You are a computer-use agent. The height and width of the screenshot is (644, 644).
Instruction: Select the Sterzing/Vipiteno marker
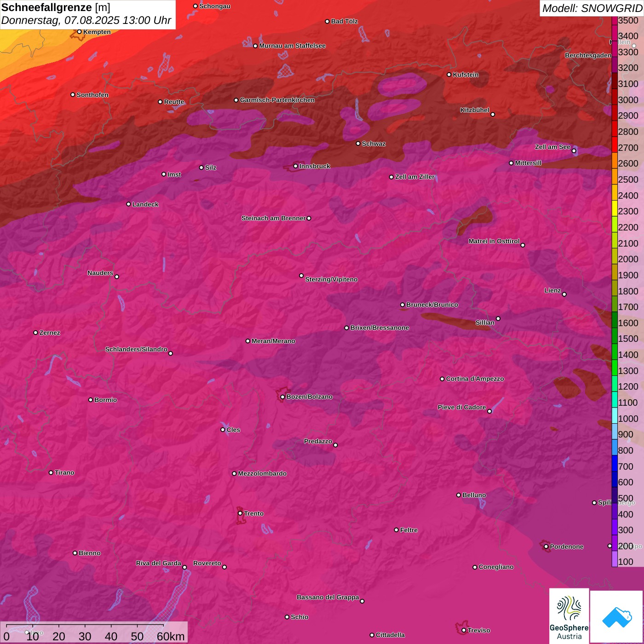[x=301, y=276]
